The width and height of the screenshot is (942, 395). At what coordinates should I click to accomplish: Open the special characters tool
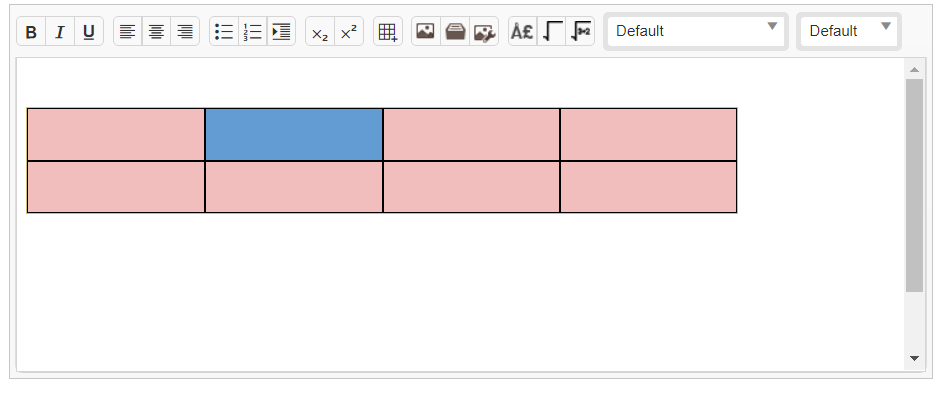pos(523,31)
